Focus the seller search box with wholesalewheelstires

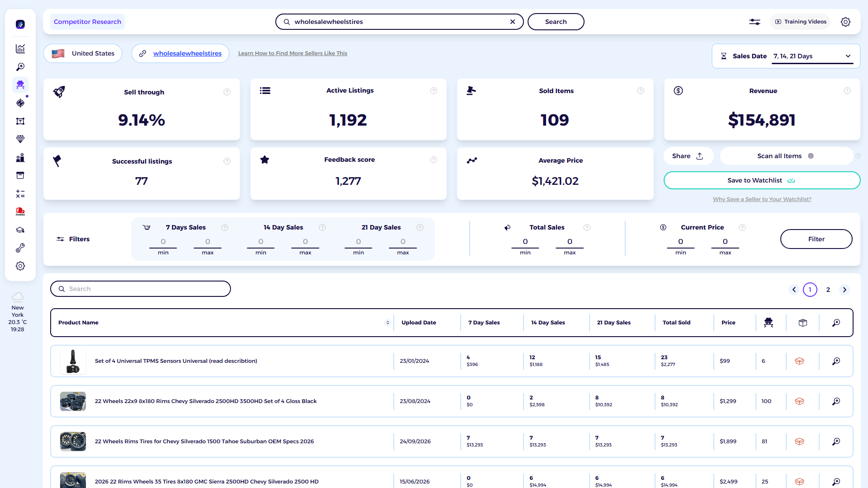pos(399,22)
